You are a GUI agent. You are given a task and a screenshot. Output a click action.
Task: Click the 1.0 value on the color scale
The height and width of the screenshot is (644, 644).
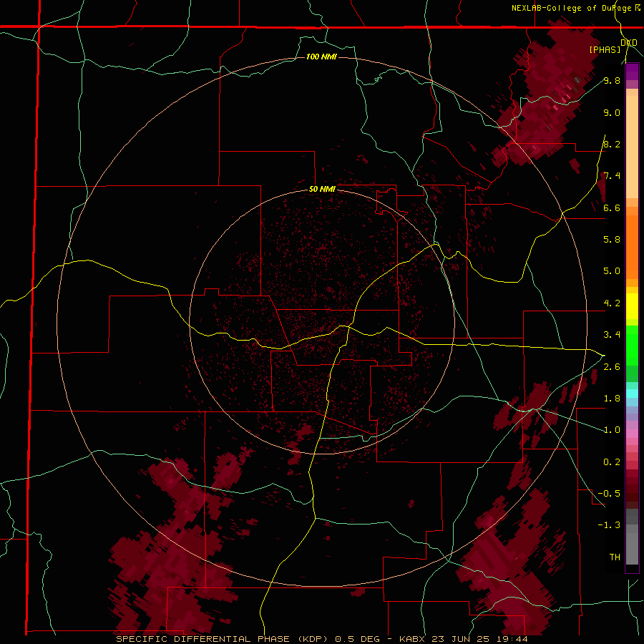point(612,430)
